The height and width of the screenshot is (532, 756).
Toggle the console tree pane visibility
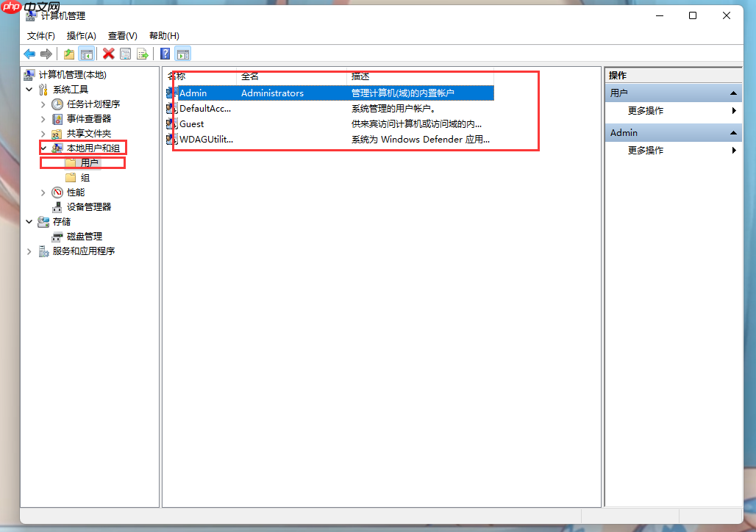point(87,53)
